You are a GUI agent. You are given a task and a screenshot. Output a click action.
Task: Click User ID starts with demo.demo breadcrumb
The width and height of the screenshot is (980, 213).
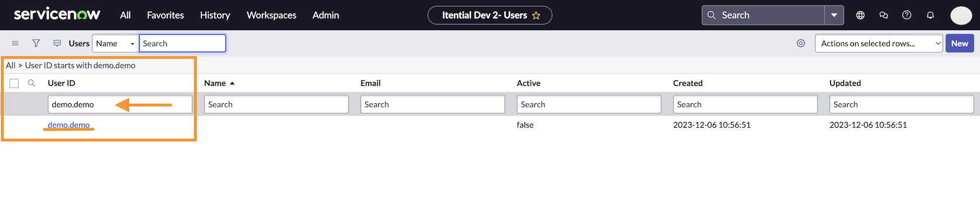(x=80, y=65)
